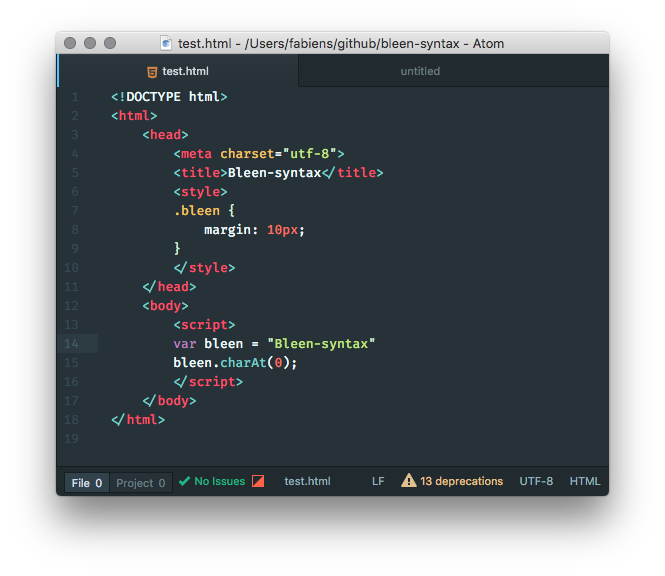Click the closing </head> tag
665x576 pixels.
click(x=169, y=287)
